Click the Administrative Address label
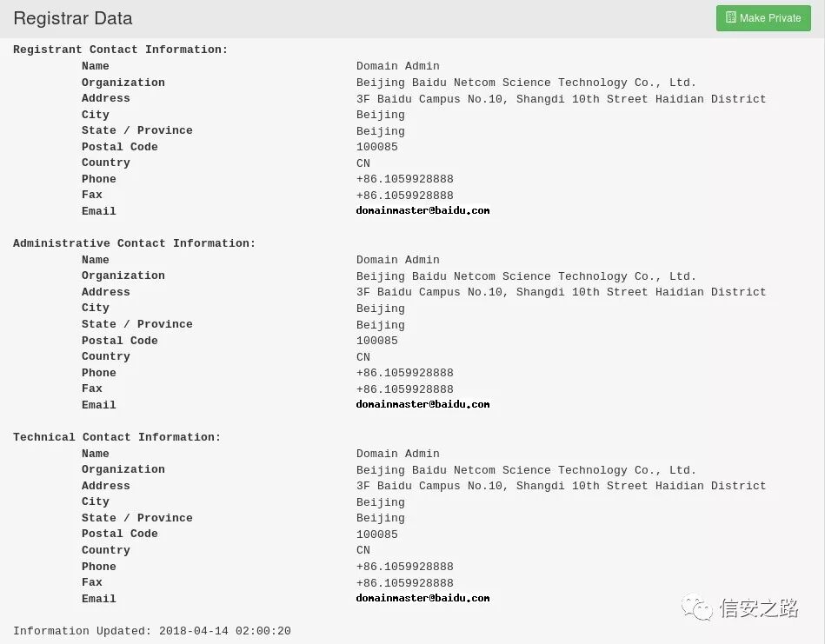This screenshot has height=644, width=825. point(105,292)
